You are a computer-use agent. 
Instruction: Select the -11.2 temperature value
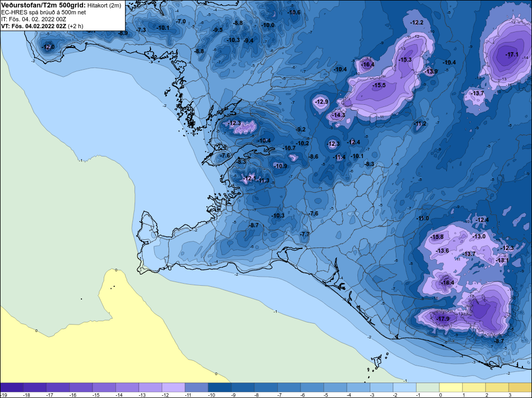(x=420, y=123)
